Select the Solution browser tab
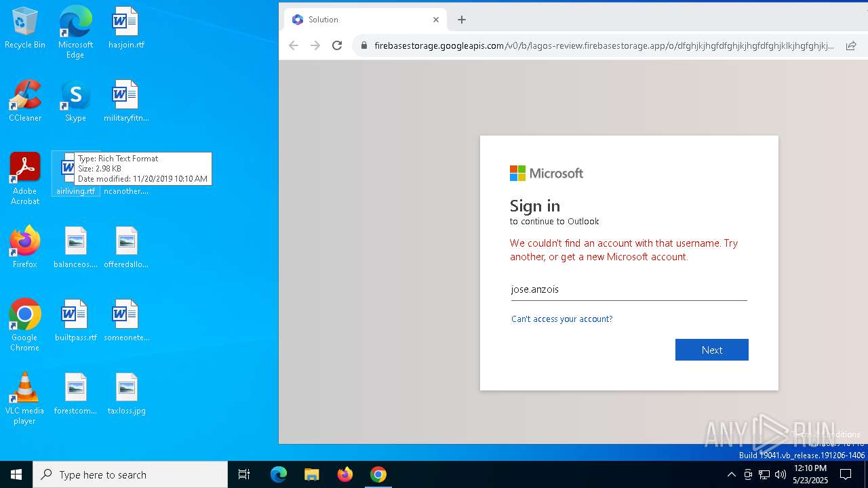This screenshot has height=488, width=868. tap(366, 20)
